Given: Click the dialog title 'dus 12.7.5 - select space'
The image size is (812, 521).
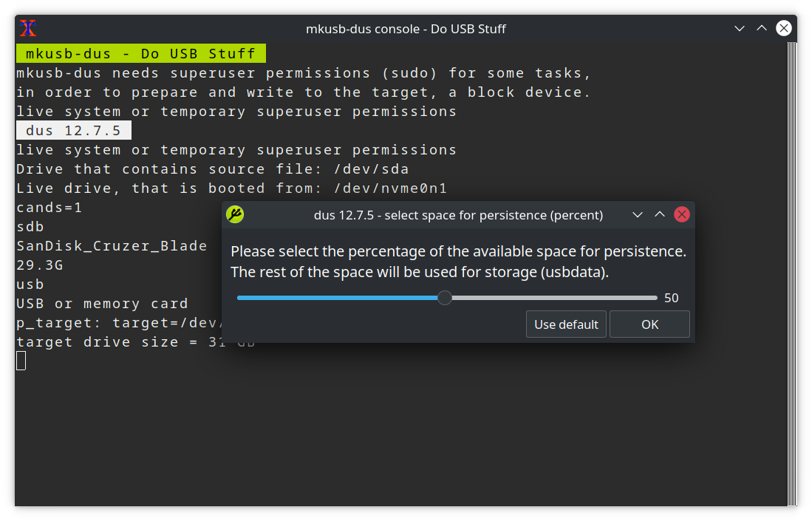Looking at the screenshot, I should coord(458,215).
